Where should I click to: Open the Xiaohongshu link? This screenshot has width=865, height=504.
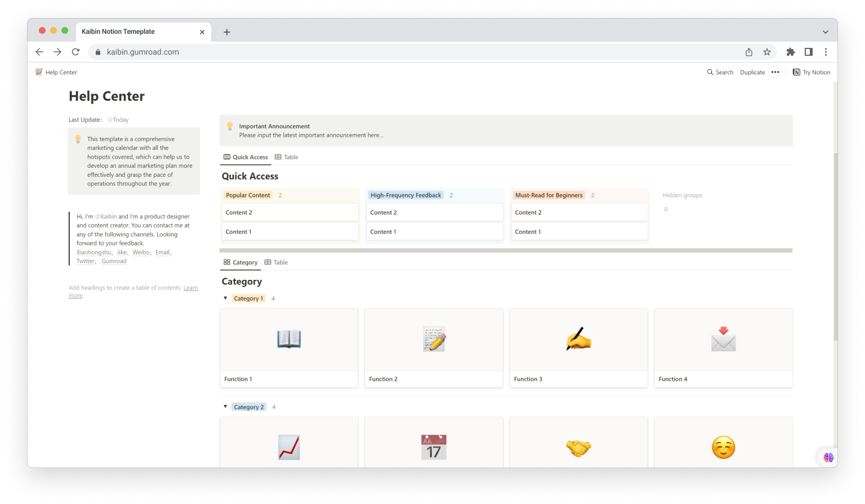point(93,252)
